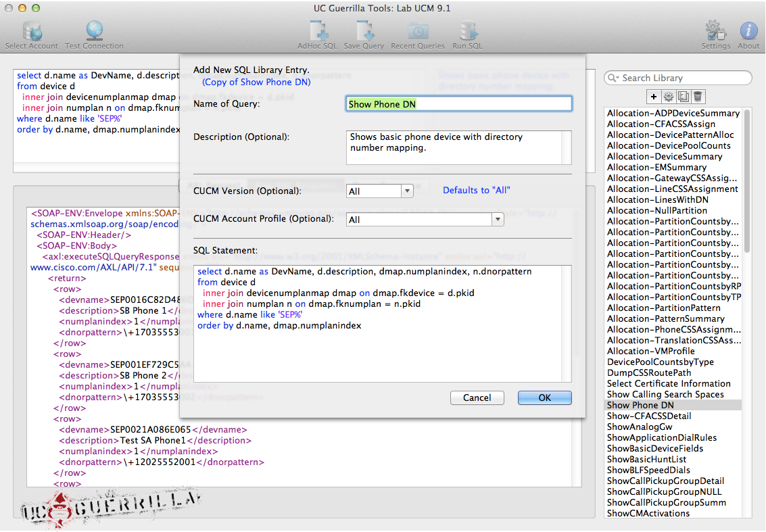
Task: Select Allocation-LineCSSAssignment library entry
Action: point(673,189)
